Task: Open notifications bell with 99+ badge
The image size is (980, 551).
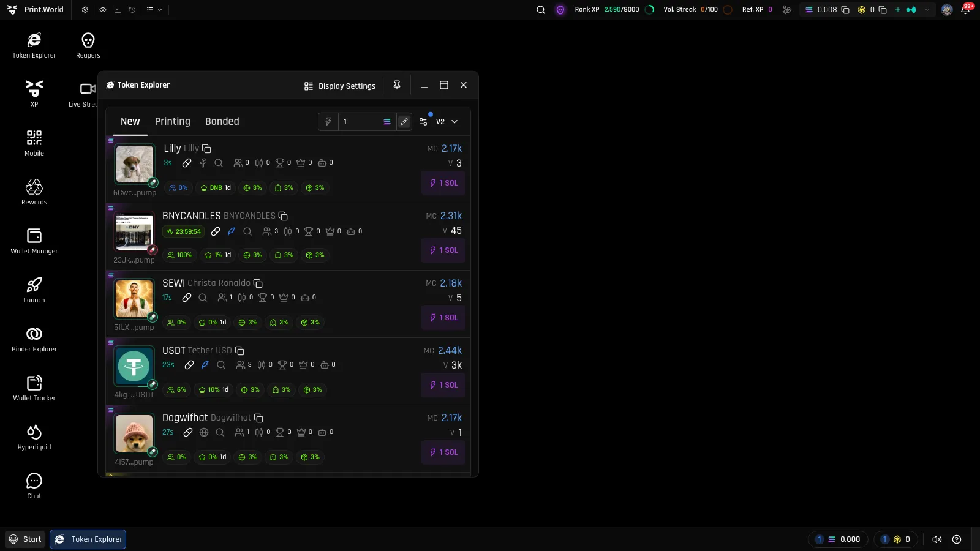Action: pyautogui.click(x=965, y=10)
